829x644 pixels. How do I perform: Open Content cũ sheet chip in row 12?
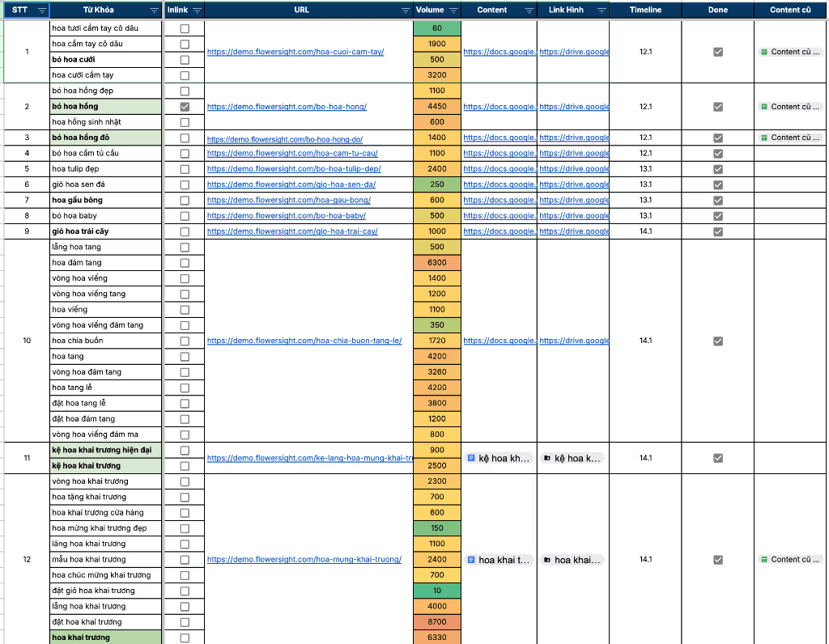pyautogui.click(x=790, y=560)
